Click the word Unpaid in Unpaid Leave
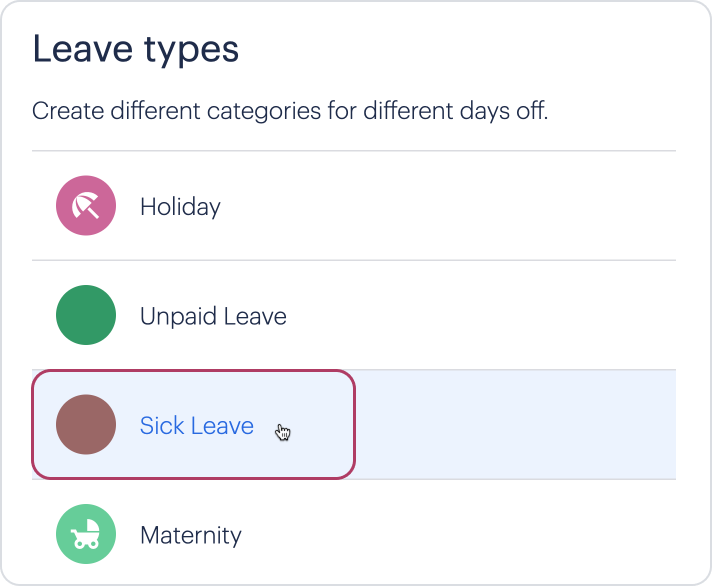The image size is (712, 586). (178, 317)
